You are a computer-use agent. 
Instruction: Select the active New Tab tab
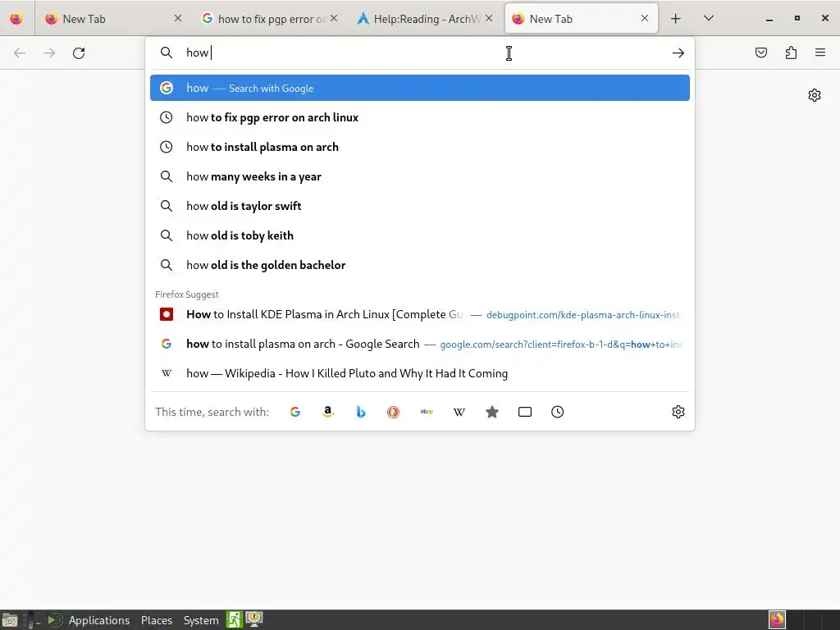pos(582,19)
